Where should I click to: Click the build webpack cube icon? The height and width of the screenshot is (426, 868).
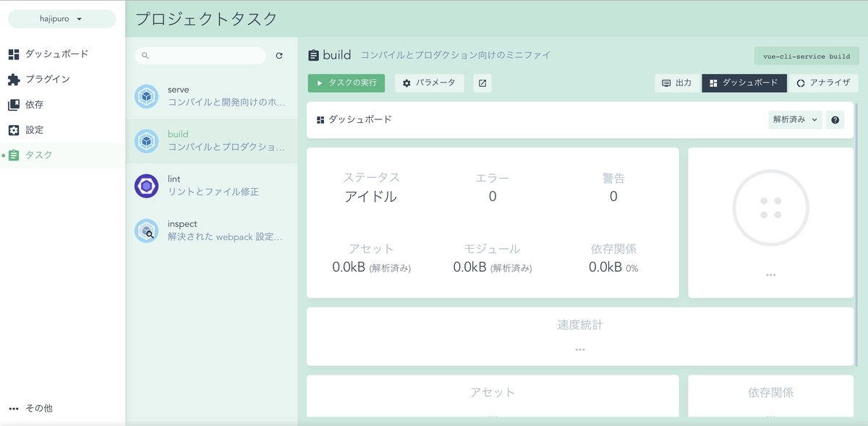coord(147,141)
